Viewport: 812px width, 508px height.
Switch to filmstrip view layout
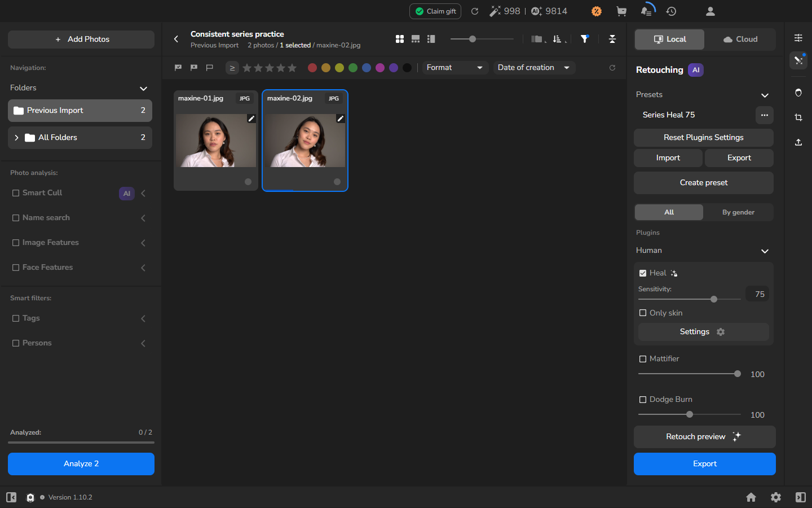coord(416,39)
